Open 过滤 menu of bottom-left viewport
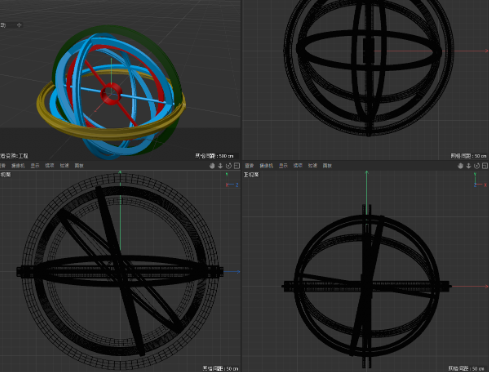 coord(64,166)
